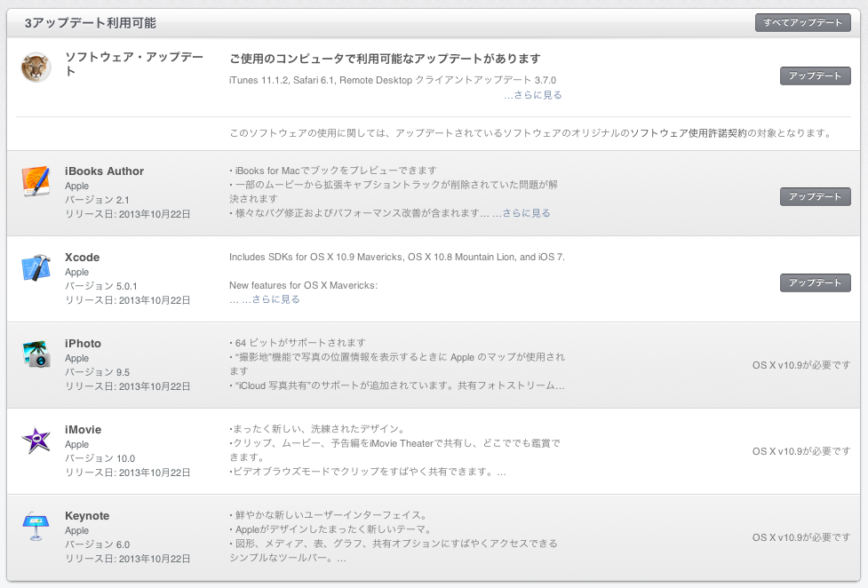Click the 鮮やかな新しいユーザーインターフェイス line

tap(328, 515)
